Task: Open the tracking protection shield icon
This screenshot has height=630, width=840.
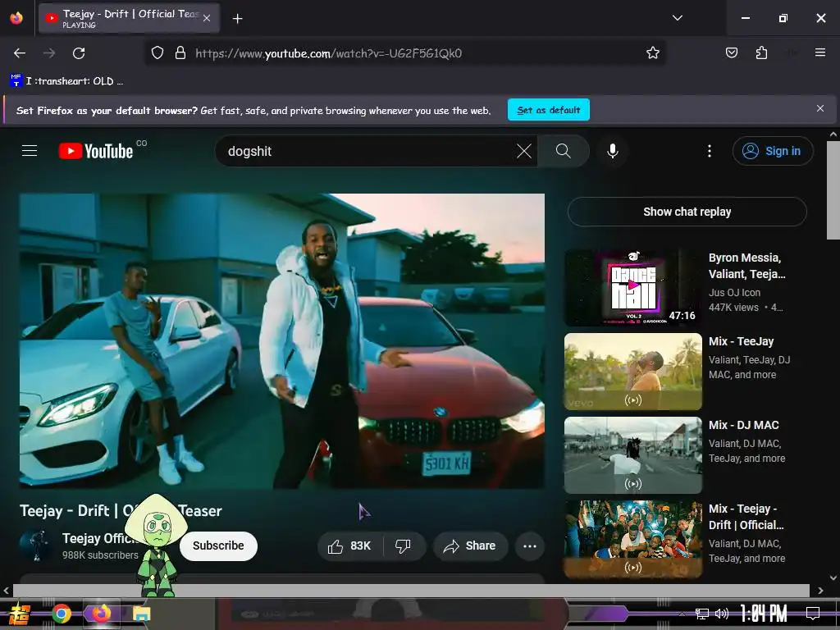Action: tap(157, 53)
